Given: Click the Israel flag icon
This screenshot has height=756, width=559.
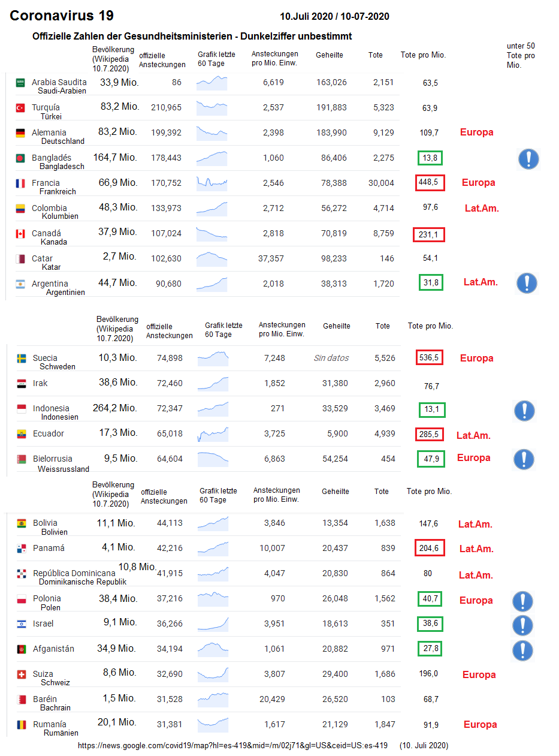Looking at the screenshot, I should [22, 624].
